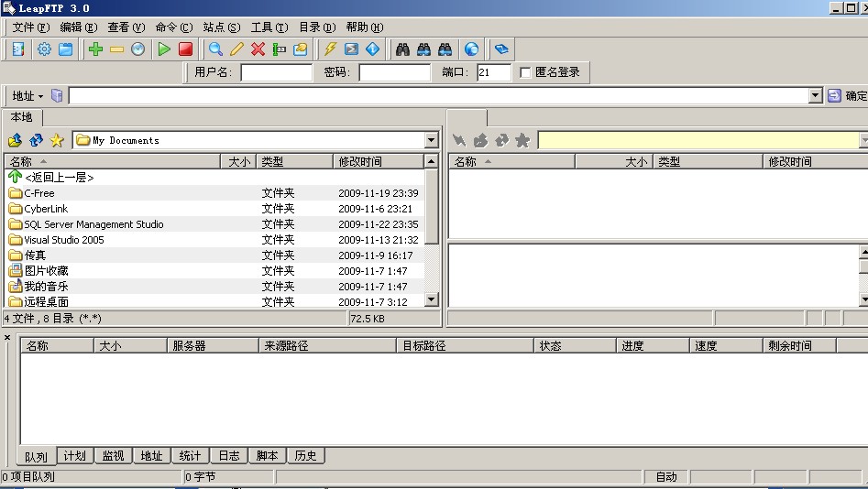Screen dimensions: 868x489
Task: Switch to 队列 bottom tab
Action: (x=37, y=456)
